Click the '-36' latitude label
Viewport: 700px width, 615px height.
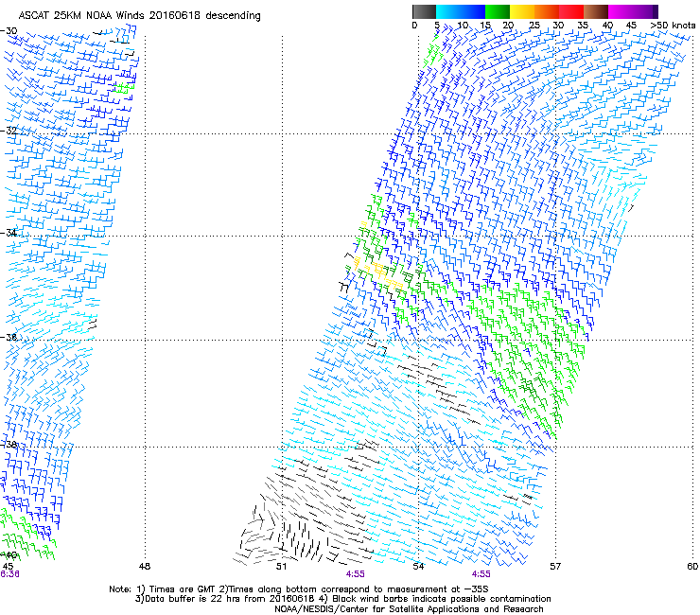pos(9,337)
